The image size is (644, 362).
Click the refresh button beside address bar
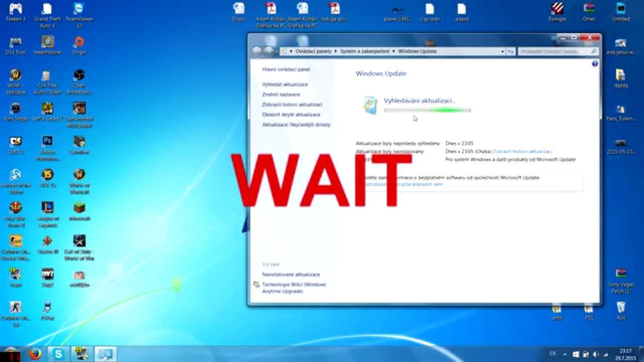[x=511, y=51]
